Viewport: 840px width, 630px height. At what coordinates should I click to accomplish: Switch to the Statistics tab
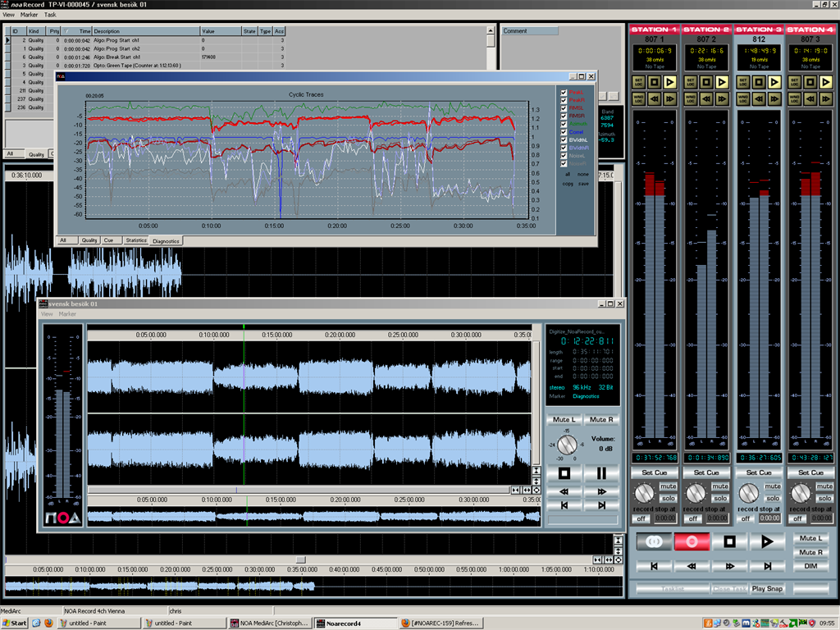[x=135, y=240]
